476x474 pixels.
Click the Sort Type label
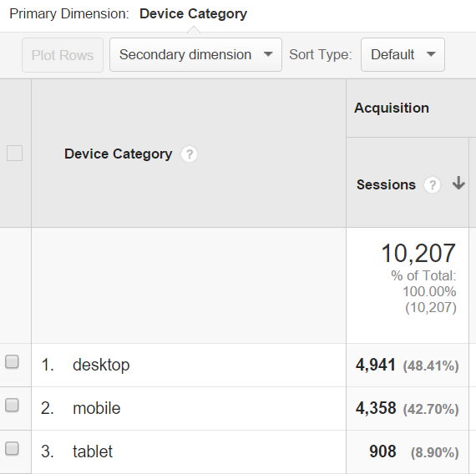tap(321, 55)
